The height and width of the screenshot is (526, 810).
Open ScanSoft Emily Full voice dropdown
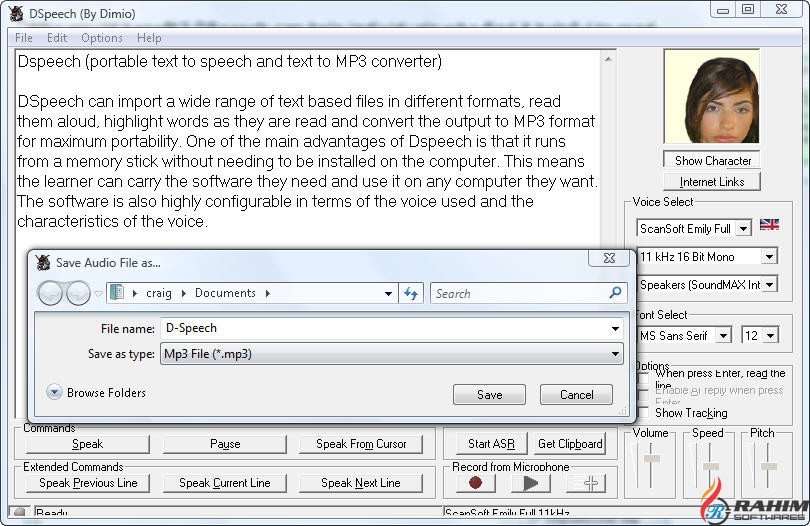click(743, 228)
